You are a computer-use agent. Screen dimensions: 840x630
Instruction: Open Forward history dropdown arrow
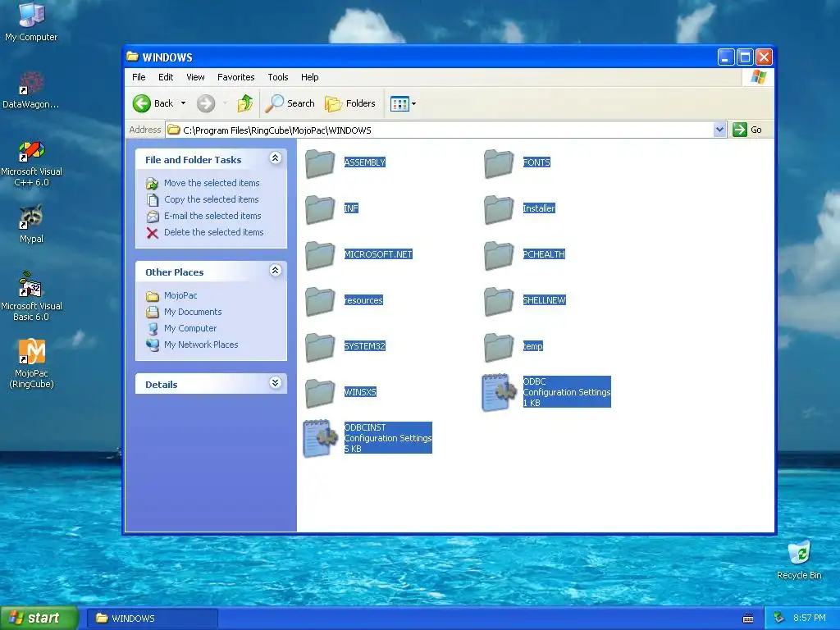click(x=225, y=103)
